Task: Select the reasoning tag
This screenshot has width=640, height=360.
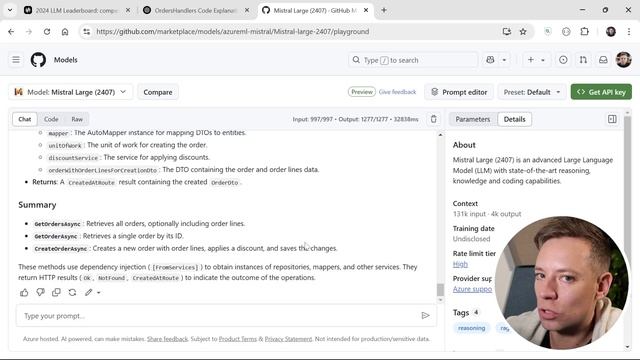Action: point(471,328)
